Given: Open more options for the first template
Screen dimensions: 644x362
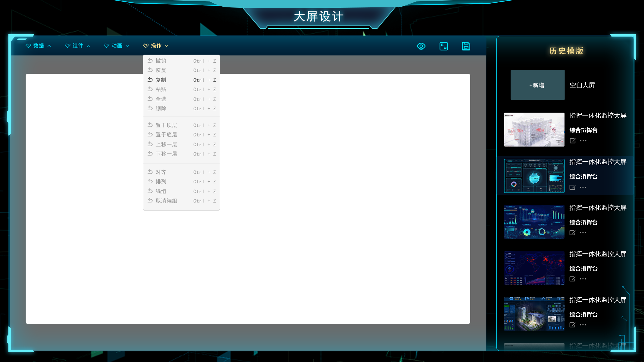Looking at the screenshot, I should [583, 141].
